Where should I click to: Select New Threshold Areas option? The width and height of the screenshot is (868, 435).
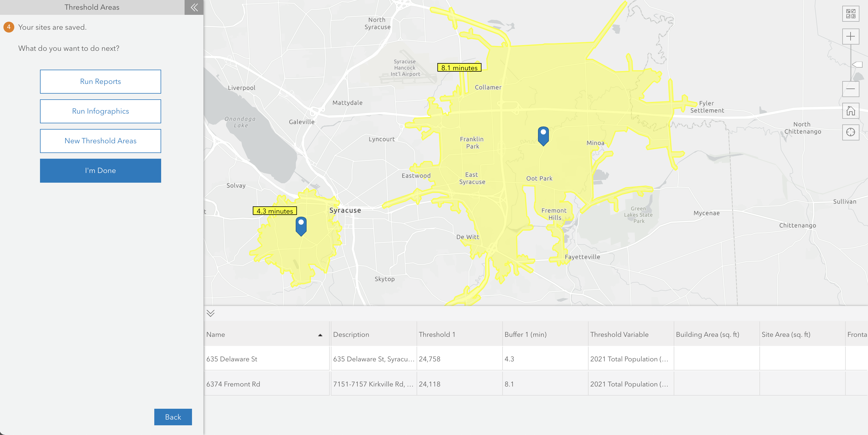click(101, 140)
